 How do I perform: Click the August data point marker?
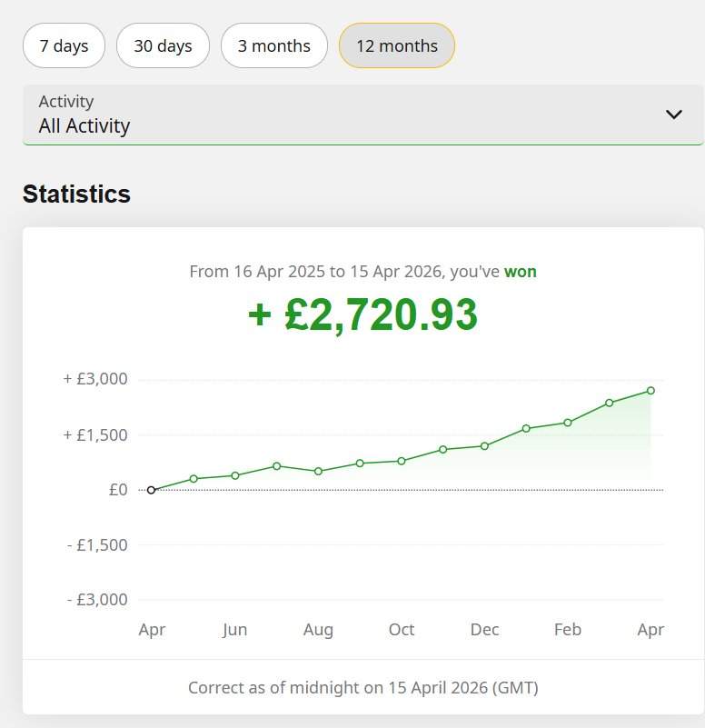tap(318, 471)
